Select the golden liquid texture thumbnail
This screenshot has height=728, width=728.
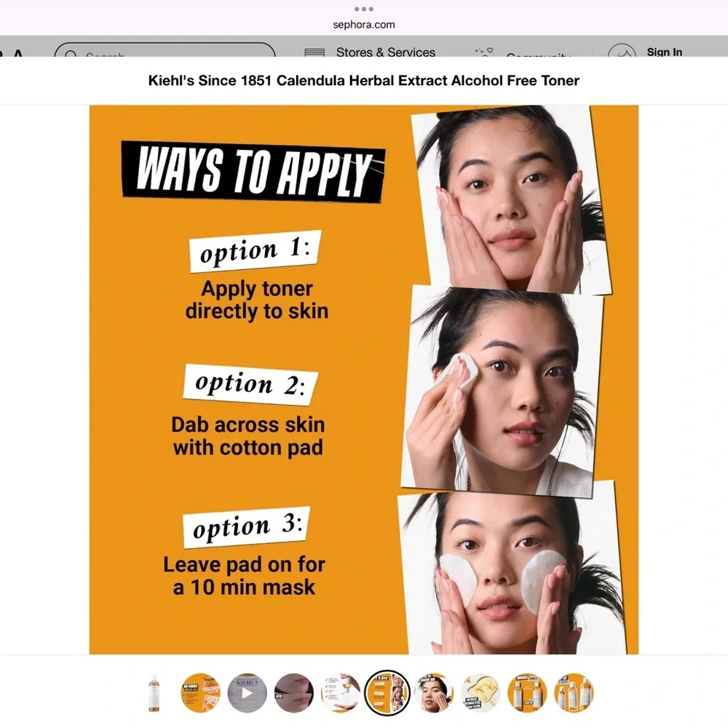pos(480,693)
